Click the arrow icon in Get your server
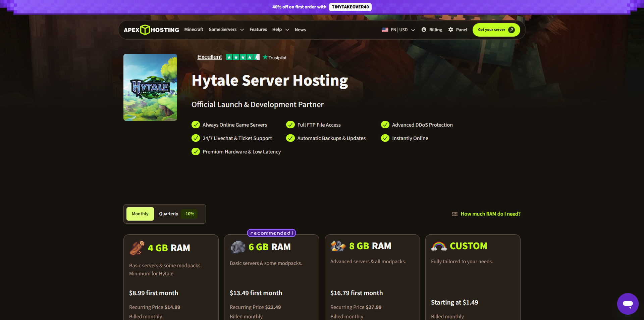This screenshot has width=644, height=320. tap(512, 30)
